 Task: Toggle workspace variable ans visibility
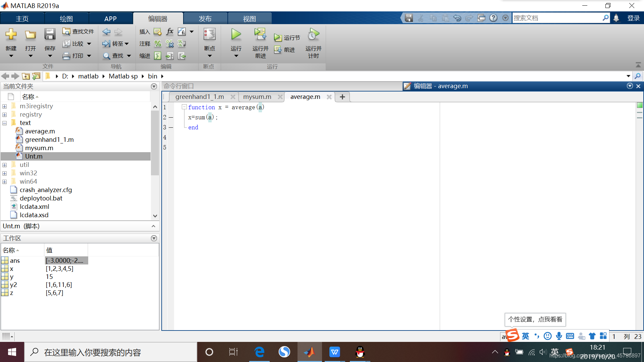tap(6, 260)
